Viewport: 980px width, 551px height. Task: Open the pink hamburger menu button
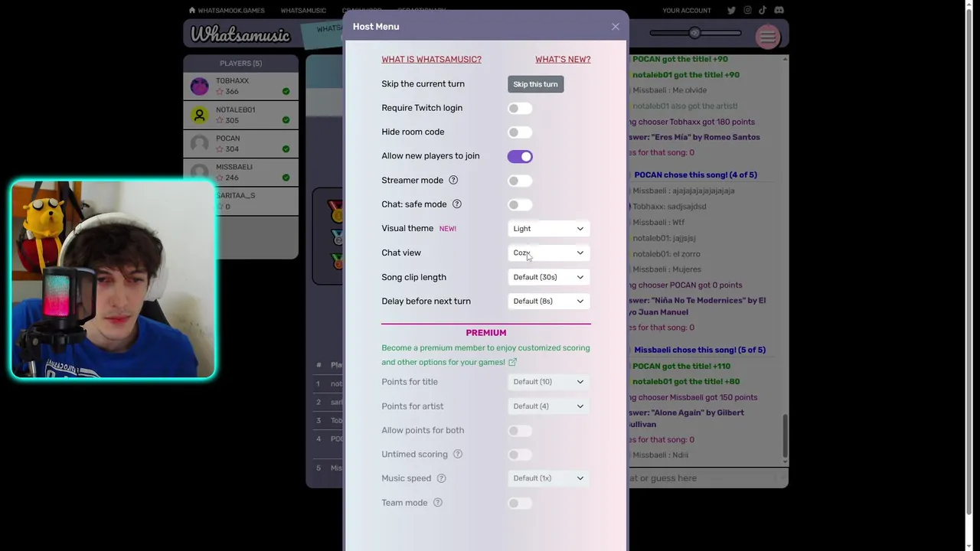click(767, 36)
